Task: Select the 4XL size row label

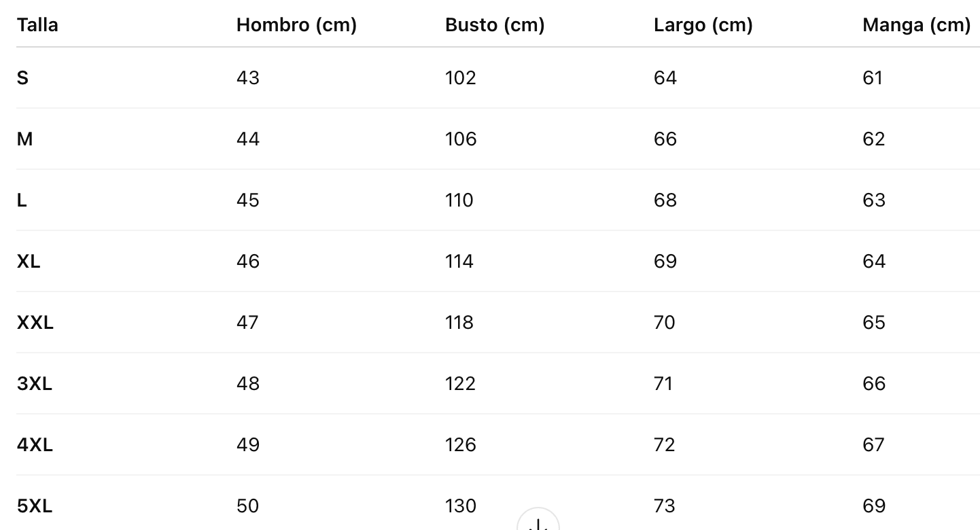Action: [35, 445]
